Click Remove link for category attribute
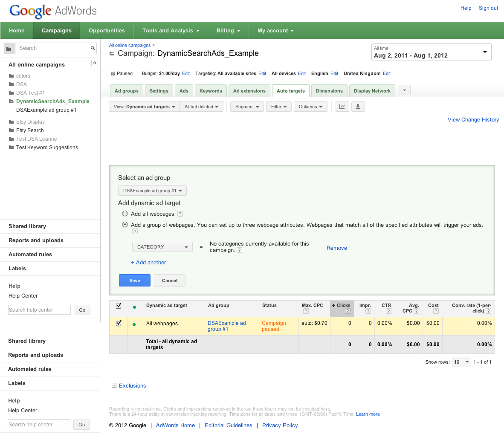 [x=337, y=248]
